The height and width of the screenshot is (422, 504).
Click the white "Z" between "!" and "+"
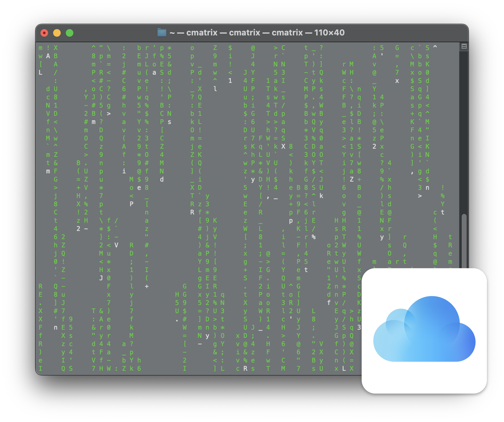pos(352,179)
